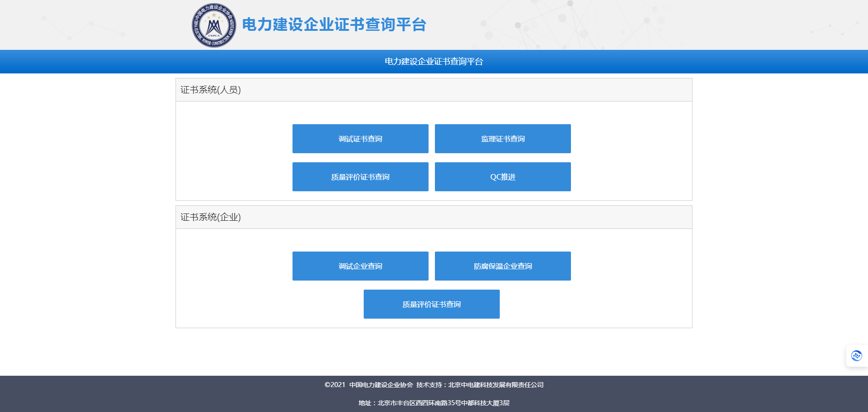Click the 证书系统(企业) section heading
Viewport: 868px width, 412px height.
tap(210, 217)
